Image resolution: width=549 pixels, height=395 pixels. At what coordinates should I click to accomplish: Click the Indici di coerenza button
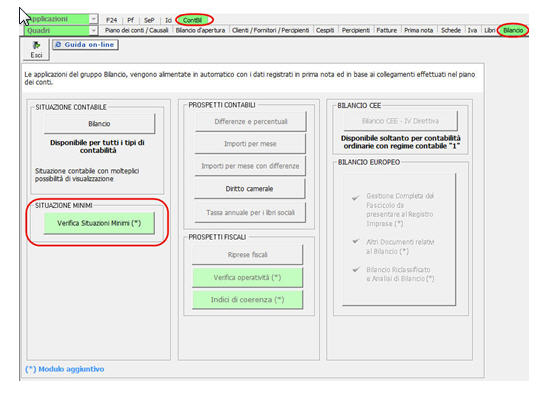pos(247,300)
